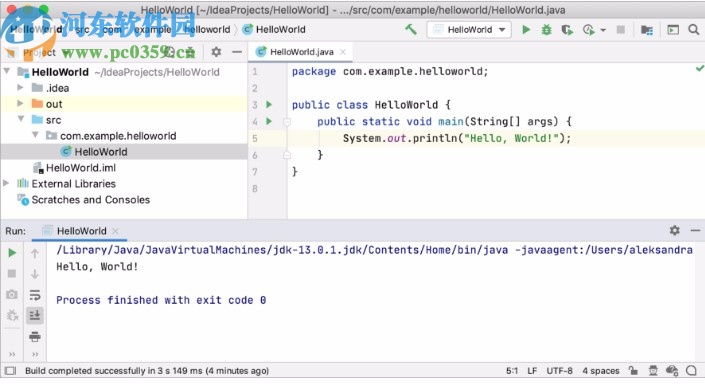Click the helloworld breadcrumb in navigation bar

point(207,30)
